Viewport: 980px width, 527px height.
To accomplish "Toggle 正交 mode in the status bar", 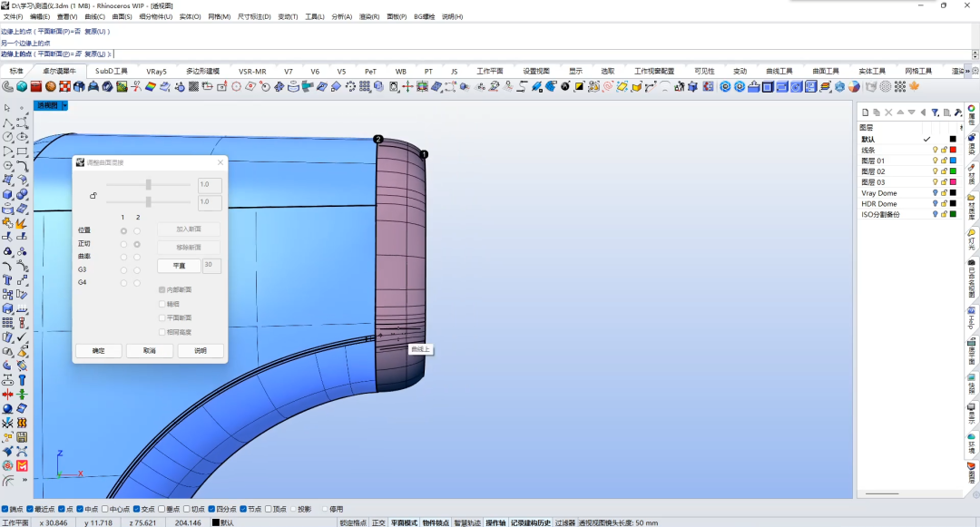I will click(378, 522).
